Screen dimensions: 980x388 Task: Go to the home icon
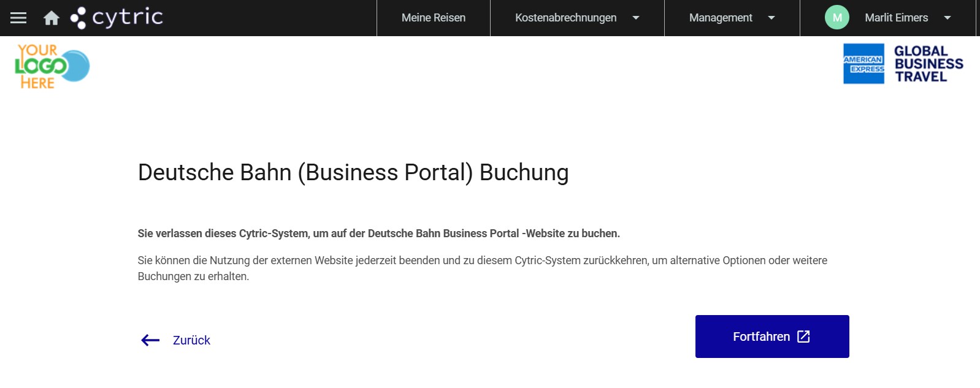click(x=52, y=18)
